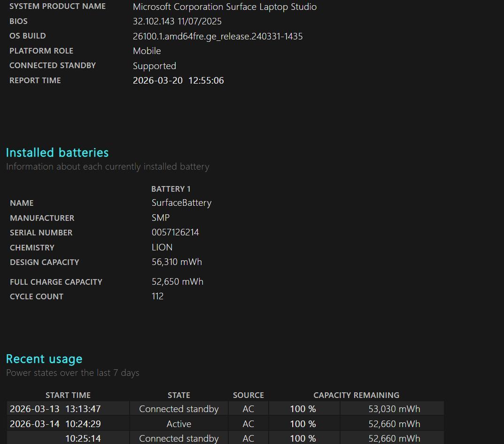The height and width of the screenshot is (444, 504).
Task: Click the cycle count value '112'
Action: [x=157, y=296]
